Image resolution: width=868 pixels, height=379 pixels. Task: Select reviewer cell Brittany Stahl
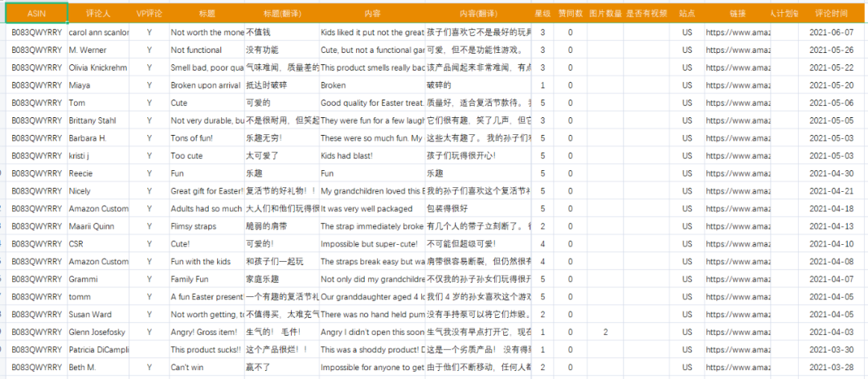pos(98,120)
